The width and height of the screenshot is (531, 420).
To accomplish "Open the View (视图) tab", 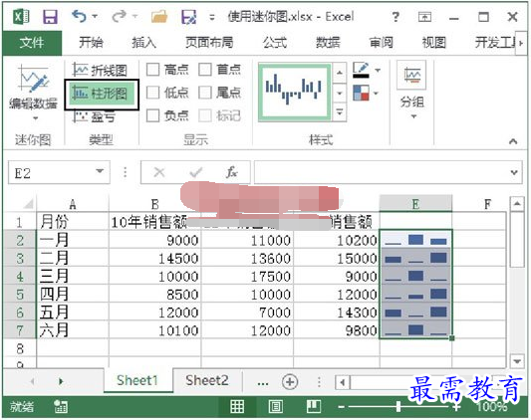I will tap(433, 43).
